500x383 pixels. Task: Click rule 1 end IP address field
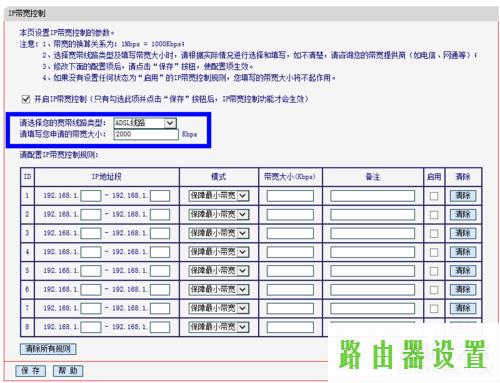[x=160, y=196]
